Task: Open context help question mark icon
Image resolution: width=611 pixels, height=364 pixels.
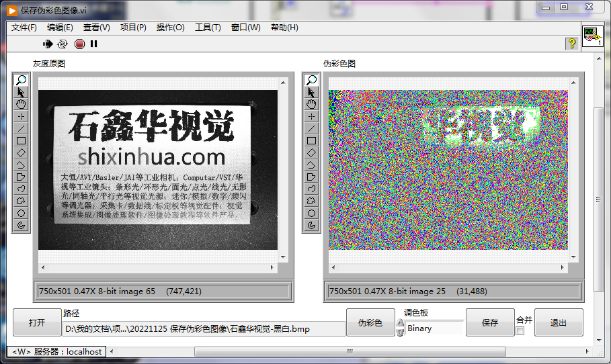Action: pyautogui.click(x=571, y=43)
